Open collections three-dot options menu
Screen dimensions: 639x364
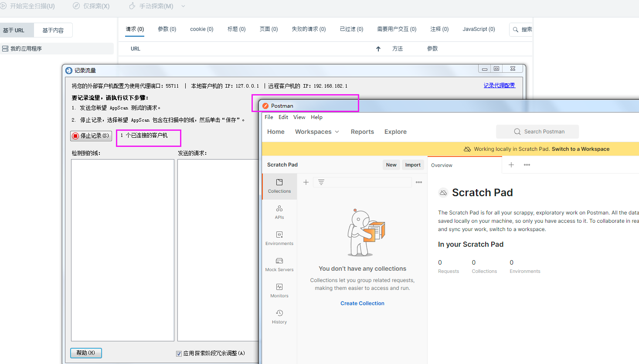pyautogui.click(x=419, y=182)
